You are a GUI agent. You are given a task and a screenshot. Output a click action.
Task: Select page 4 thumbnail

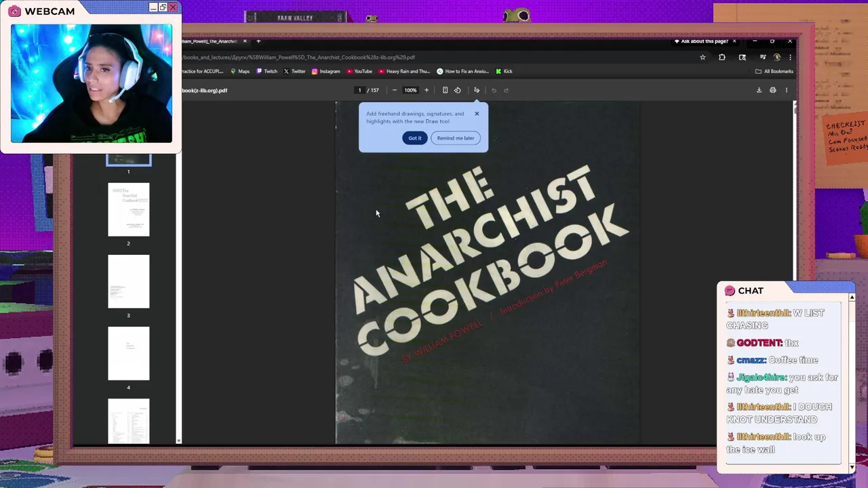(x=128, y=353)
